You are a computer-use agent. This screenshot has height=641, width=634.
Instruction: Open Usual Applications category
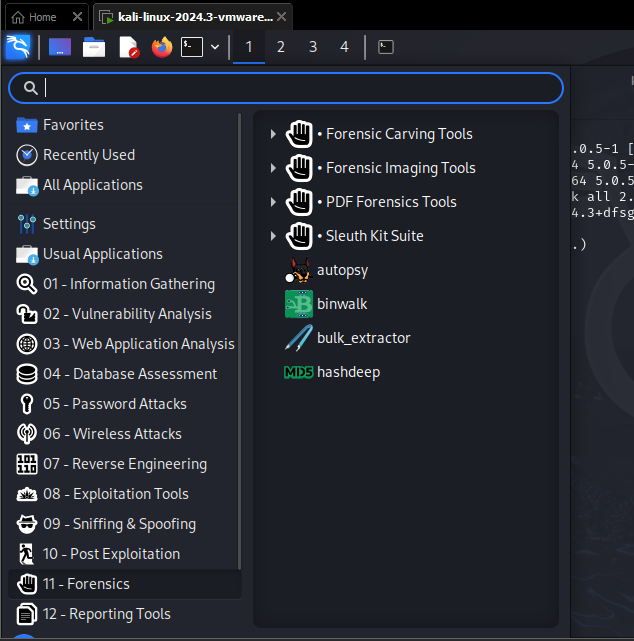[124, 254]
